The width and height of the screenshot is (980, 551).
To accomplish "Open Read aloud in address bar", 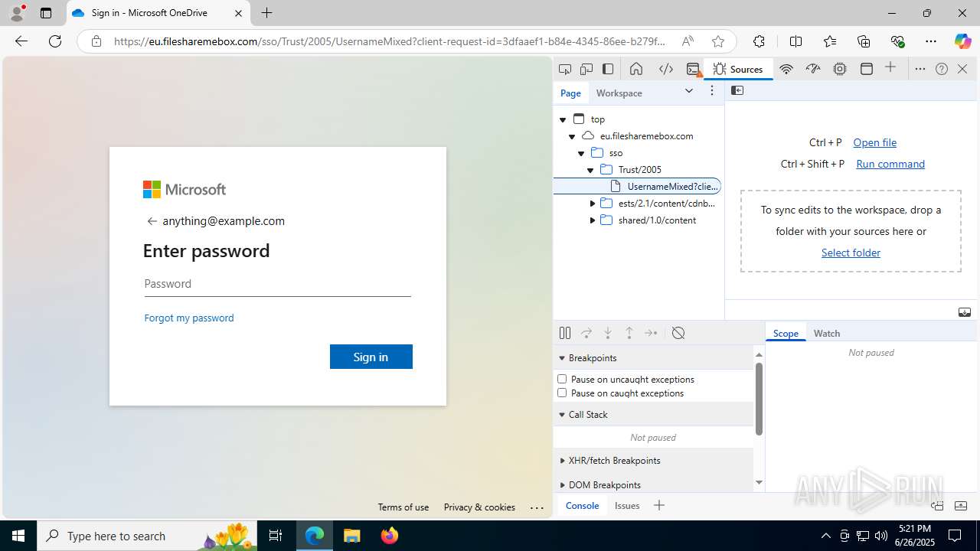I will click(688, 41).
